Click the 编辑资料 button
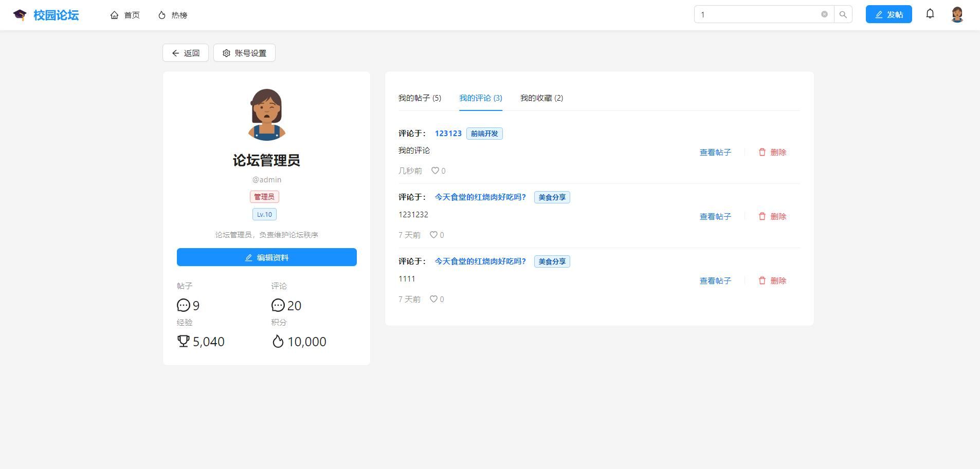This screenshot has width=980, height=469. coord(266,257)
